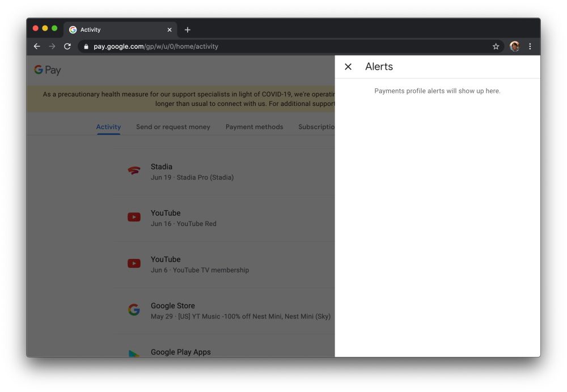Open the Chrome profile avatar
The image size is (567, 392).
pyautogui.click(x=515, y=46)
